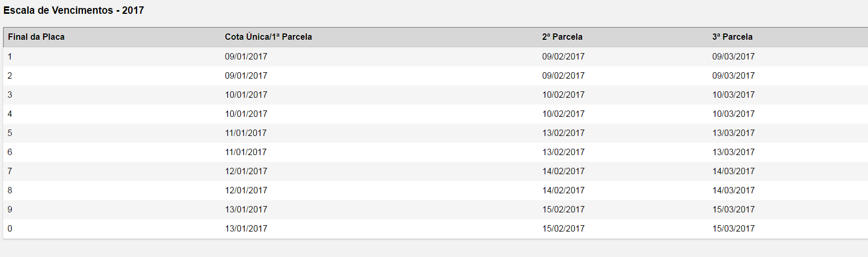868x257 pixels.
Task: Select 13/03/2017 in plate 5 row
Action: point(734,133)
